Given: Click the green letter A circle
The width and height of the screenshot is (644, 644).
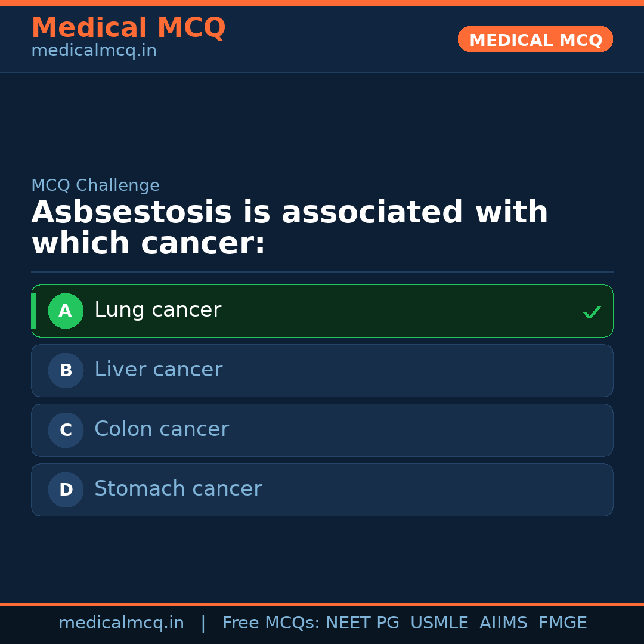Looking at the screenshot, I should tap(66, 311).
